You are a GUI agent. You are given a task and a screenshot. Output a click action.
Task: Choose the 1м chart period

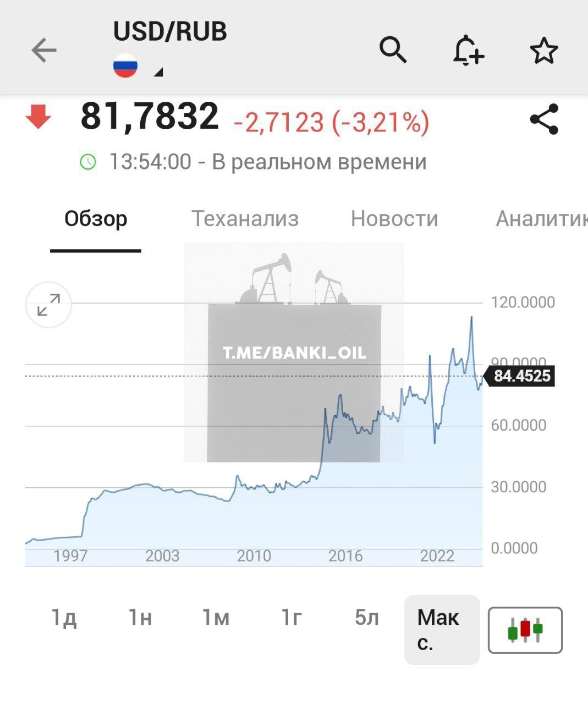216,618
